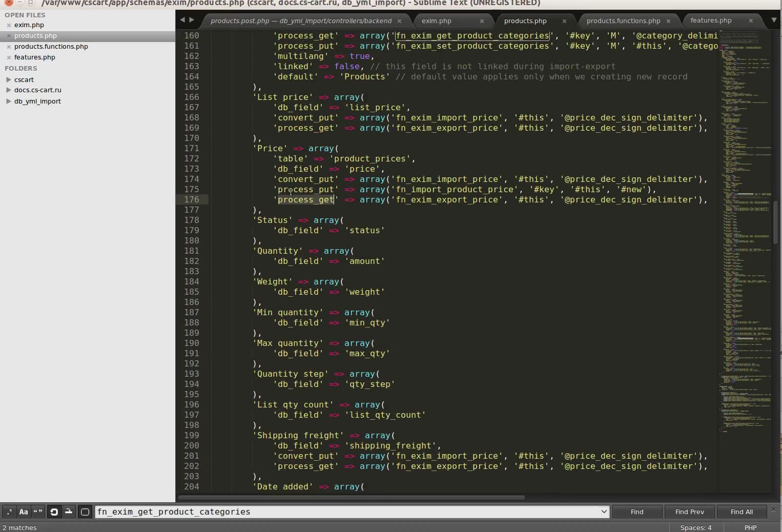Expand the db_yml_import folder
The image size is (782, 532).
point(8,101)
